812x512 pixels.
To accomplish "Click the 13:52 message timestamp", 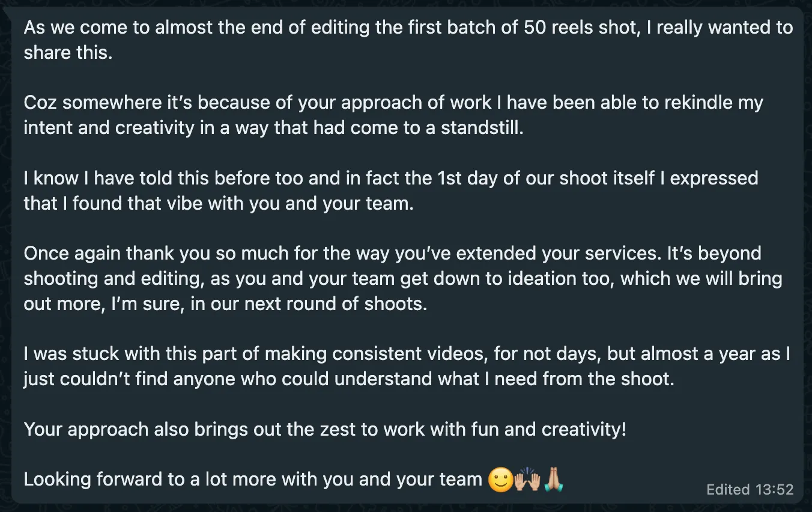I will [774, 489].
